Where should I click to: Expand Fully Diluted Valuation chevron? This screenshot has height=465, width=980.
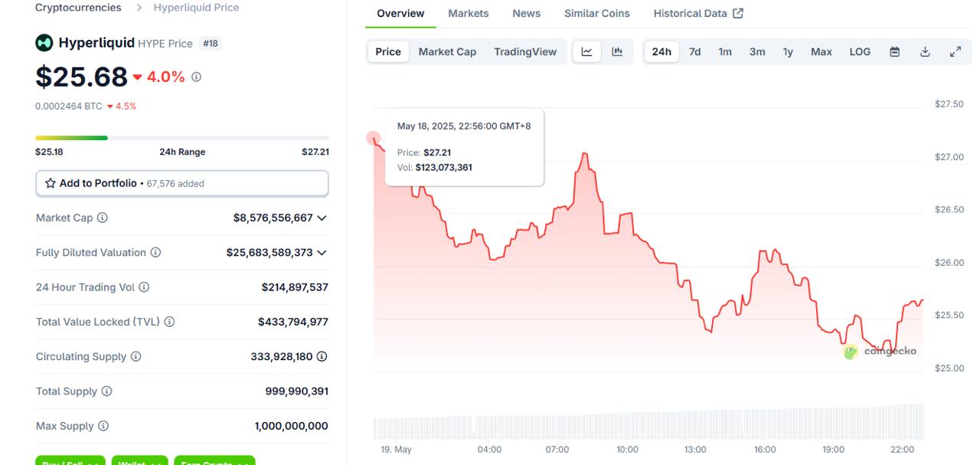(322, 252)
